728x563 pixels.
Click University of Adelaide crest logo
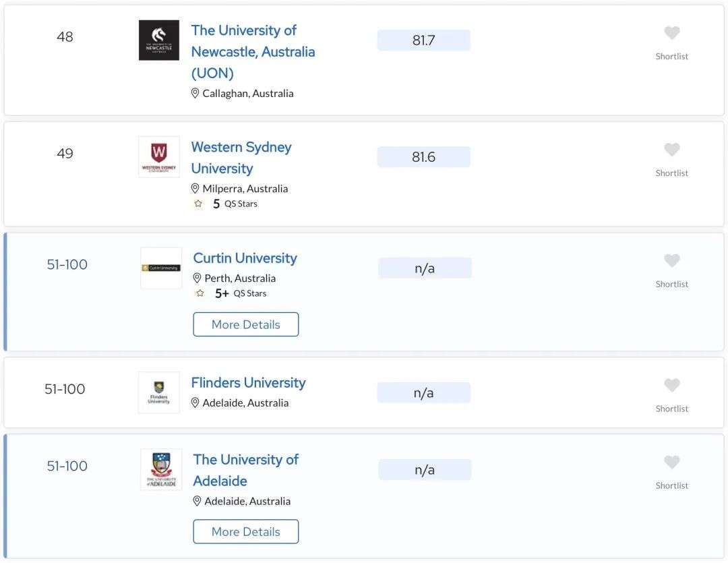click(x=161, y=470)
